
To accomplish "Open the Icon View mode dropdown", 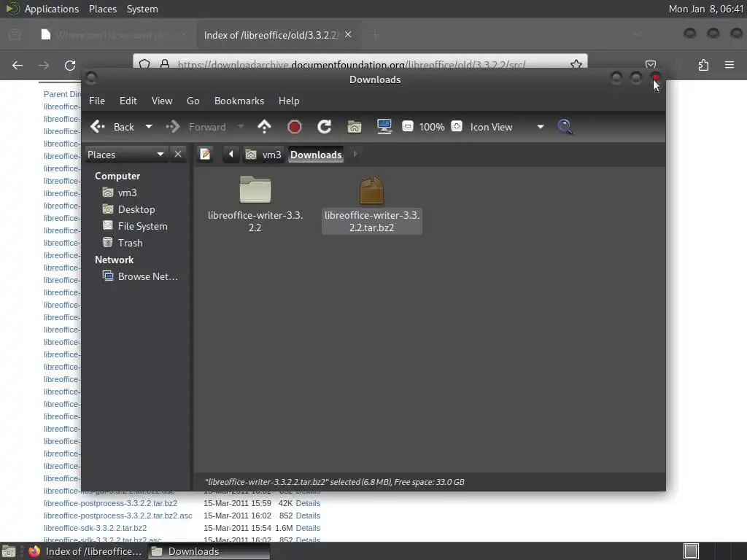I will [507, 127].
